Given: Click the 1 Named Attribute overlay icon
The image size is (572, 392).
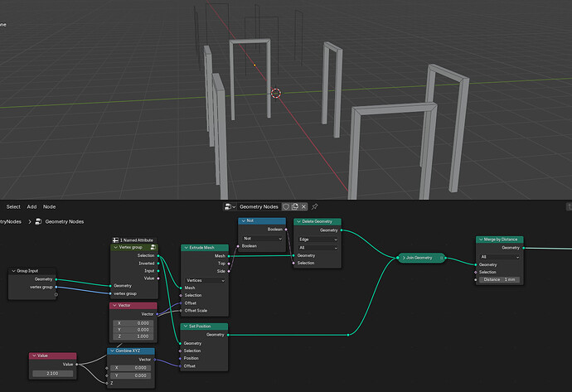Looking at the screenshot, I should click(x=115, y=240).
